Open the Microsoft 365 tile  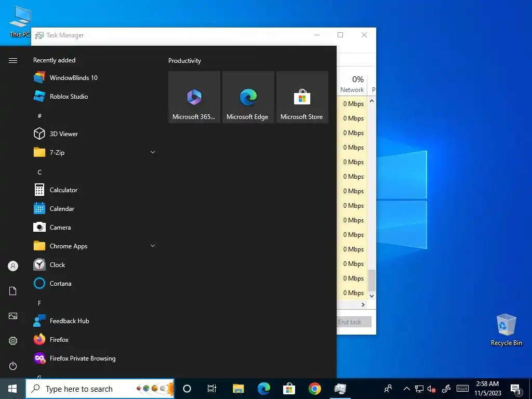tap(194, 97)
